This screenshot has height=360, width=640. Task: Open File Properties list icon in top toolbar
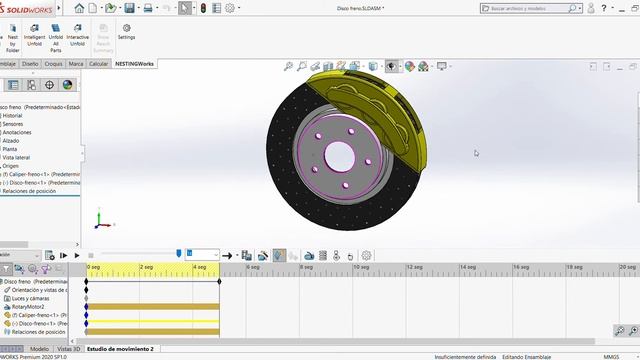pos(217,8)
